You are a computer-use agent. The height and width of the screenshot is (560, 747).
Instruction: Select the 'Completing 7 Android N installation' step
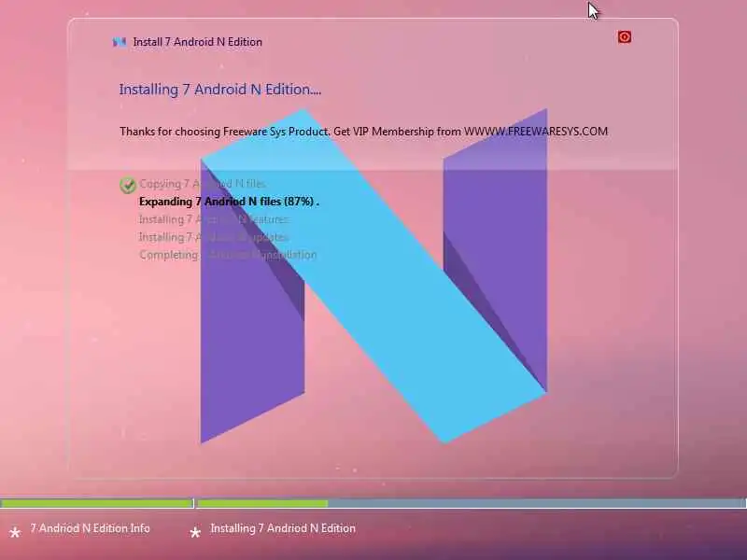click(228, 255)
